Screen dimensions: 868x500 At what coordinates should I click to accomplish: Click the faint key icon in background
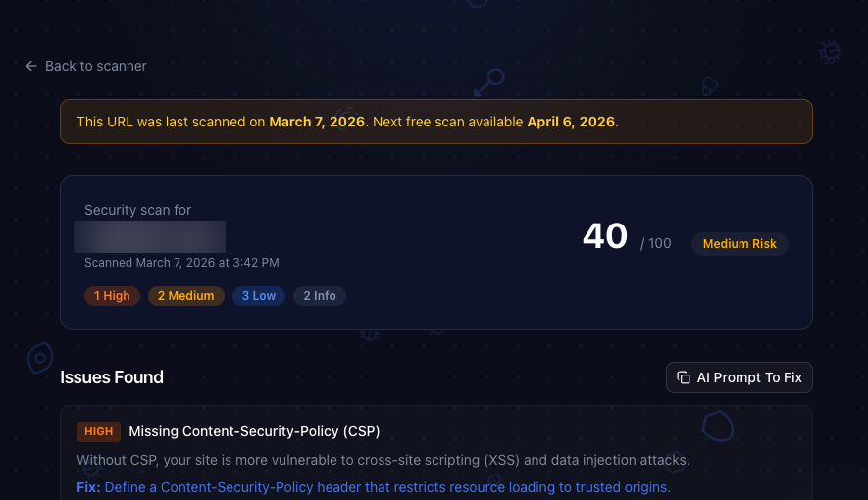488,81
